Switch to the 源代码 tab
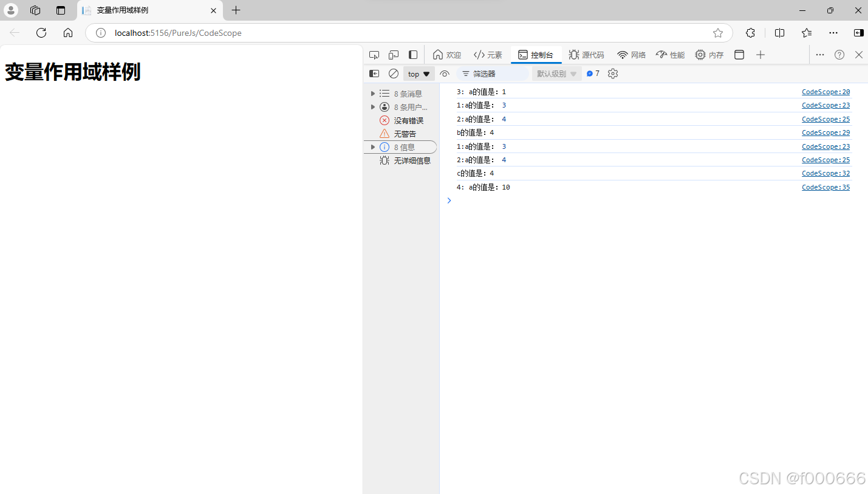The image size is (868, 494). tap(586, 55)
